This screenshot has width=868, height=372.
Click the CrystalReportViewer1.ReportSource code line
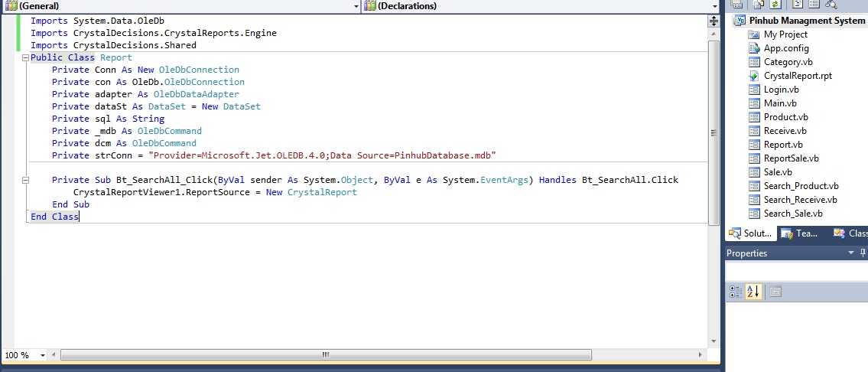coord(216,192)
